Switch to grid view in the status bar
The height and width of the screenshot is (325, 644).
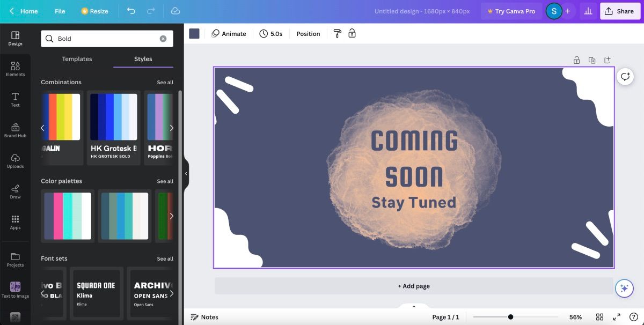pyautogui.click(x=599, y=316)
